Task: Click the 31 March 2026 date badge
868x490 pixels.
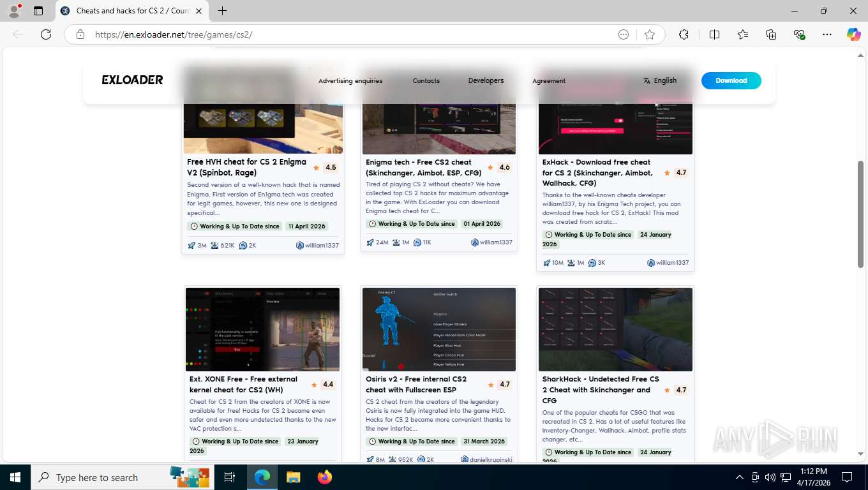Action: point(484,442)
